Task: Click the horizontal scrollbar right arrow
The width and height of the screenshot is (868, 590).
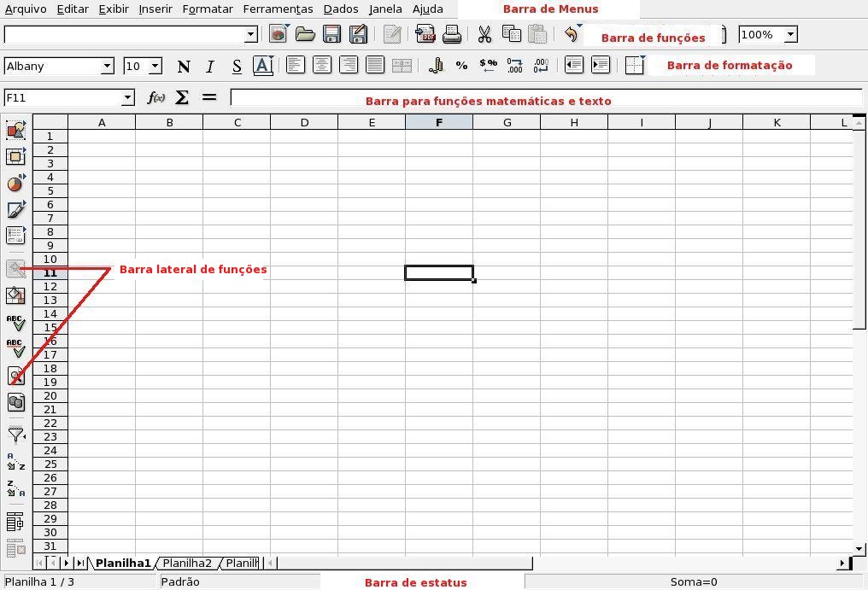Action: coord(842,564)
